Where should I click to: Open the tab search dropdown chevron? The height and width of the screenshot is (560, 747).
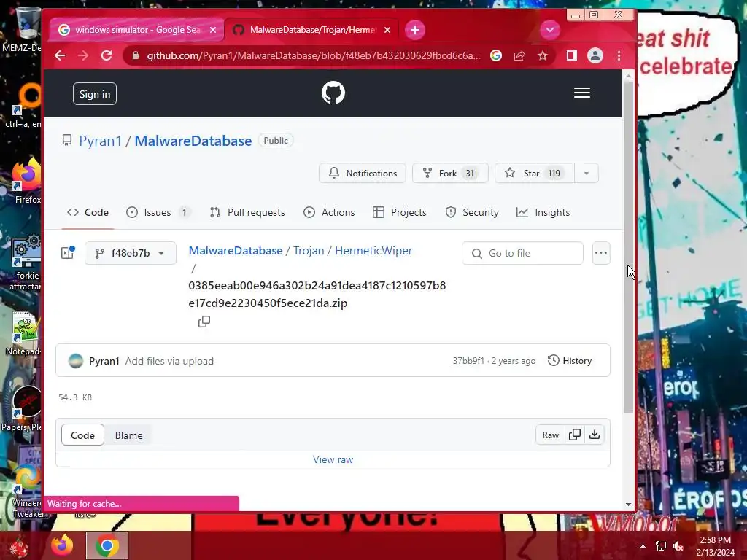pyautogui.click(x=550, y=30)
